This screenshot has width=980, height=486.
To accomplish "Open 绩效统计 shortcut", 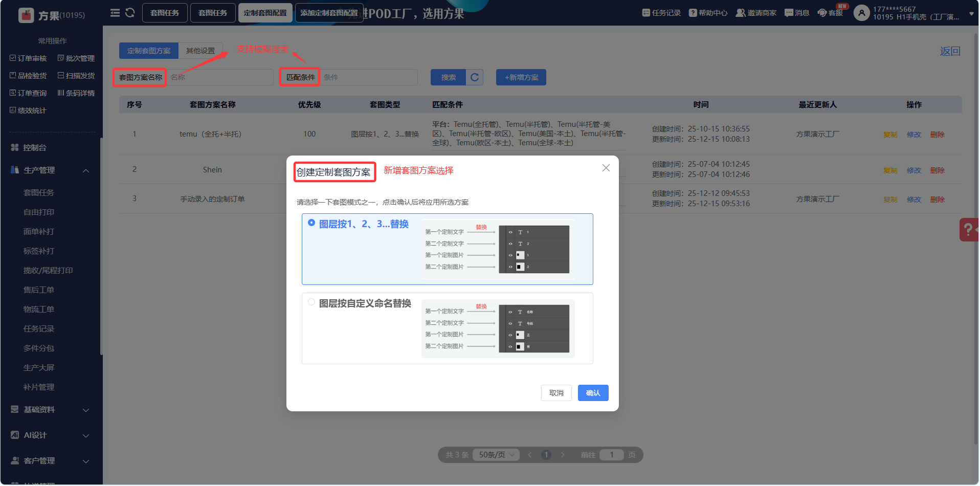I will click(28, 111).
